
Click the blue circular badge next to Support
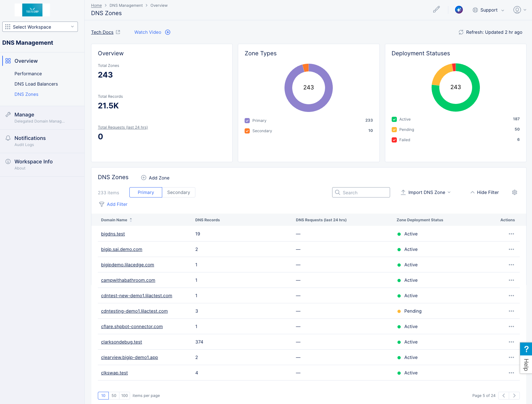(459, 10)
